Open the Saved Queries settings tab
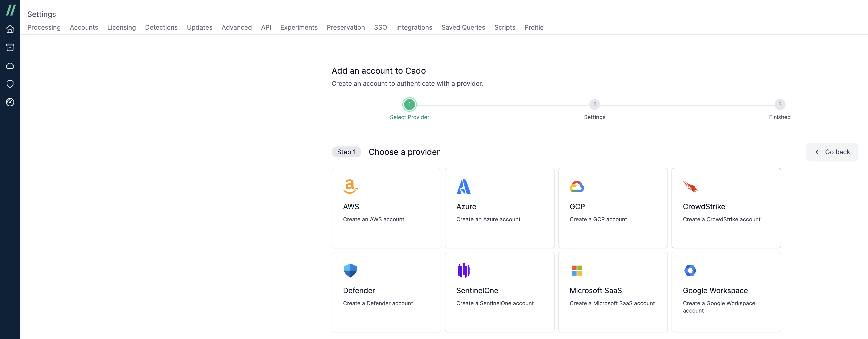This screenshot has width=868, height=339. point(463,26)
